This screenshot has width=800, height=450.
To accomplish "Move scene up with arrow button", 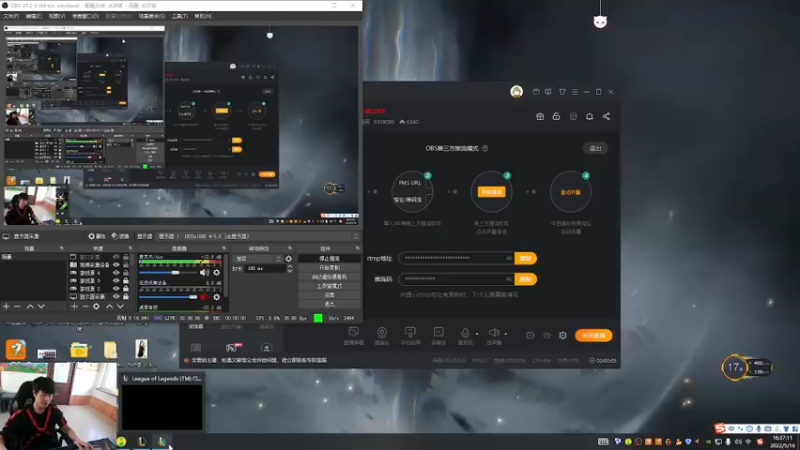I will coord(30,306).
